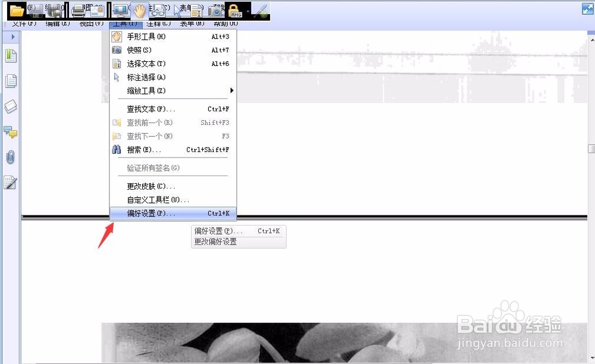Open the Pages panel in left sidebar

(11, 81)
